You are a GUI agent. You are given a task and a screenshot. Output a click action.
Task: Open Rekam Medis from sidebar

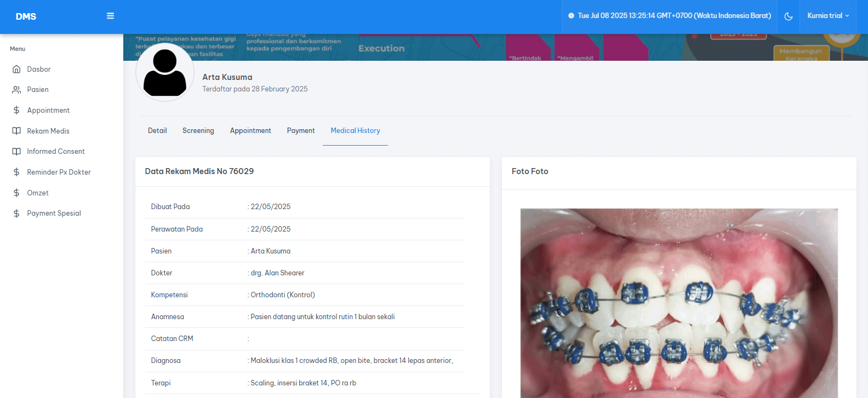pos(48,131)
